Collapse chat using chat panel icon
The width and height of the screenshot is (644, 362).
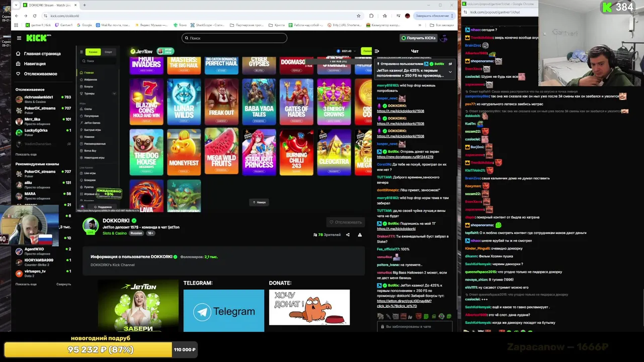click(x=377, y=51)
